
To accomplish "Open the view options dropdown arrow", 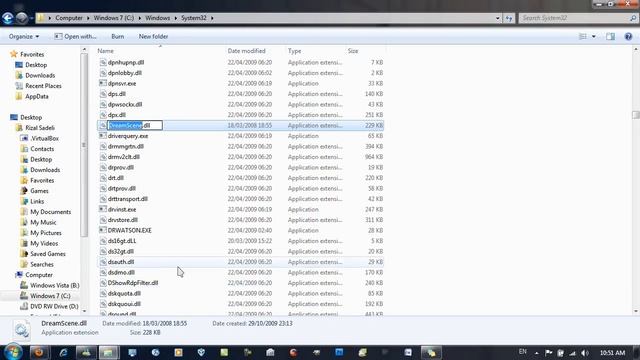I will point(594,36).
